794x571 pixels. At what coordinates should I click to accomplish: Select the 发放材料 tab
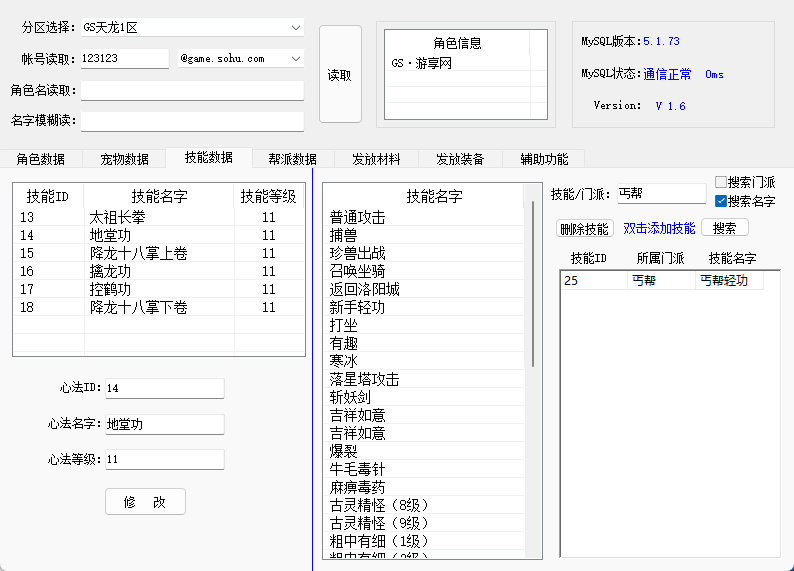pyautogui.click(x=376, y=159)
